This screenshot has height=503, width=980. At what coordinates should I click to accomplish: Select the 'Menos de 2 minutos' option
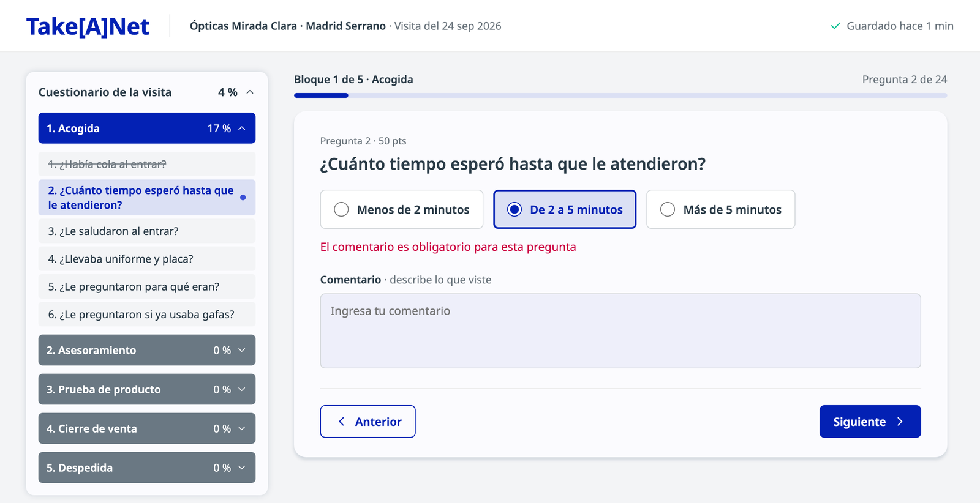point(402,209)
